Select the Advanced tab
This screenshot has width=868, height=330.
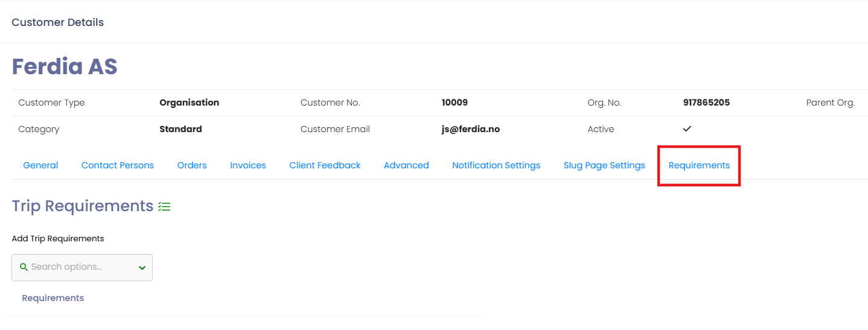pyautogui.click(x=406, y=165)
